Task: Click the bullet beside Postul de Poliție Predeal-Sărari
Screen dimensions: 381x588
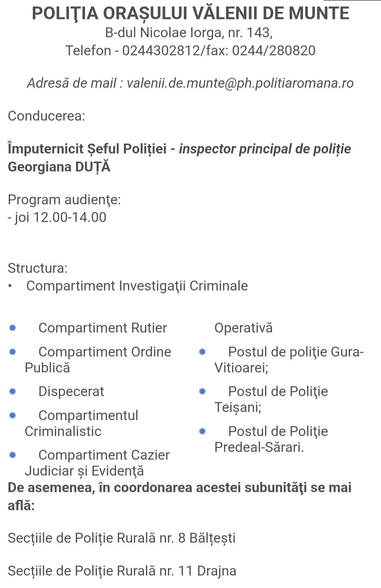Action: click(x=202, y=431)
